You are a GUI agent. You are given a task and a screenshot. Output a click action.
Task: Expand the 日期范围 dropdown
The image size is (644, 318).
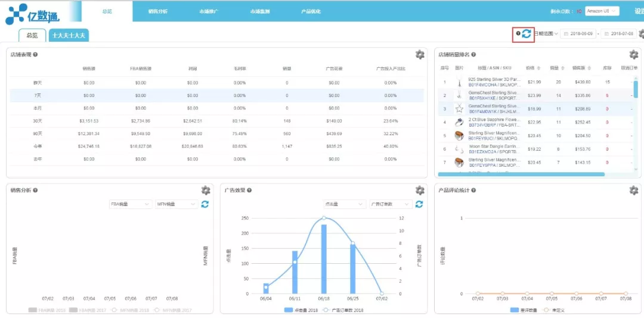point(546,34)
